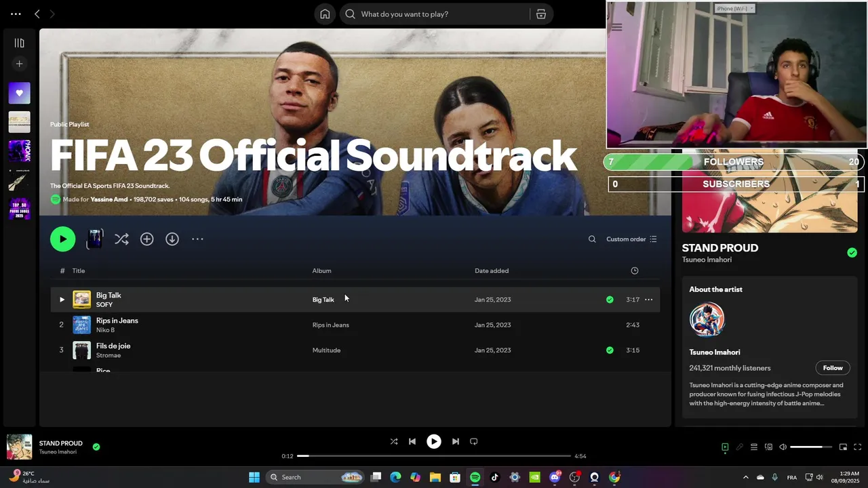Open artist Stromae link
The height and width of the screenshot is (488, 868).
[x=108, y=356]
